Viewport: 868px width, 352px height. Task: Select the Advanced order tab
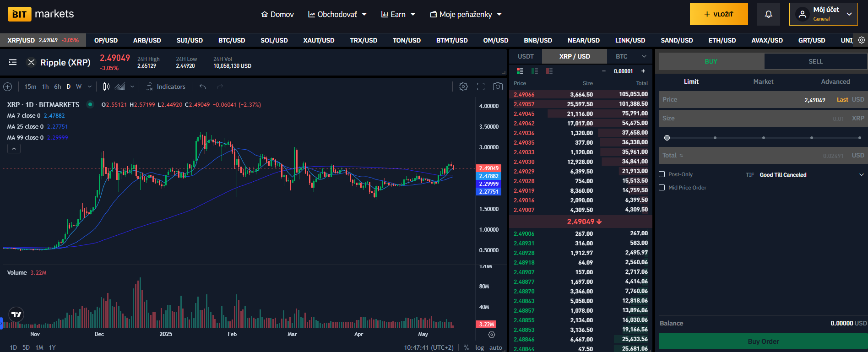coord(835,81)
